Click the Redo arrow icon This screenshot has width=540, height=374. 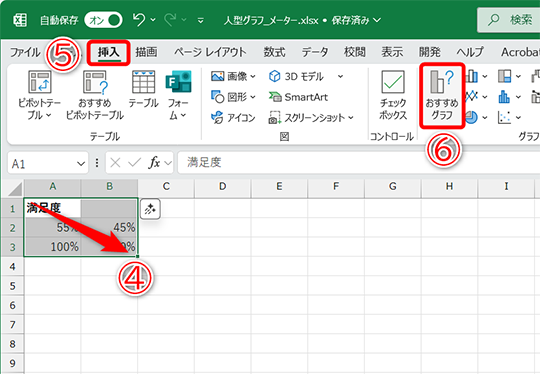click(170, 20)
